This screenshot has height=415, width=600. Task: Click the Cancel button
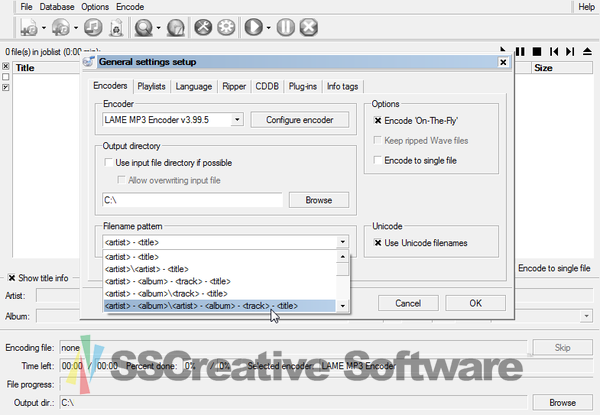(408, 303)
